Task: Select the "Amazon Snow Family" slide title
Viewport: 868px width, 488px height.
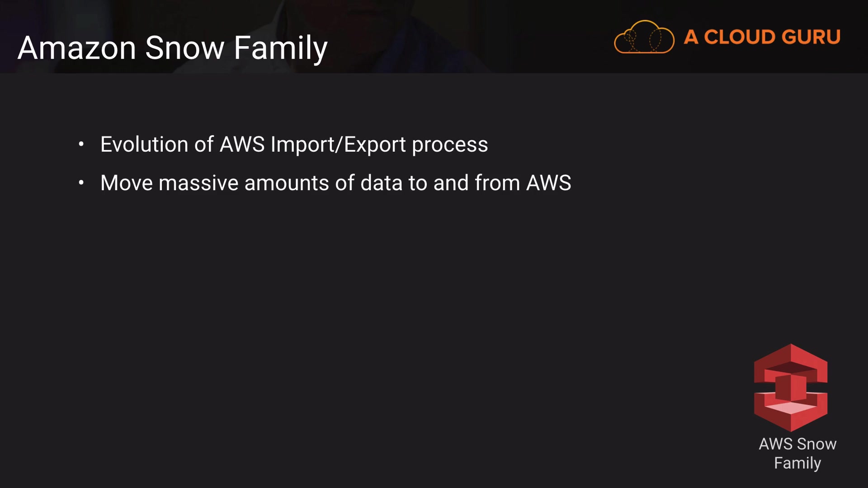Action: (172, 48)
